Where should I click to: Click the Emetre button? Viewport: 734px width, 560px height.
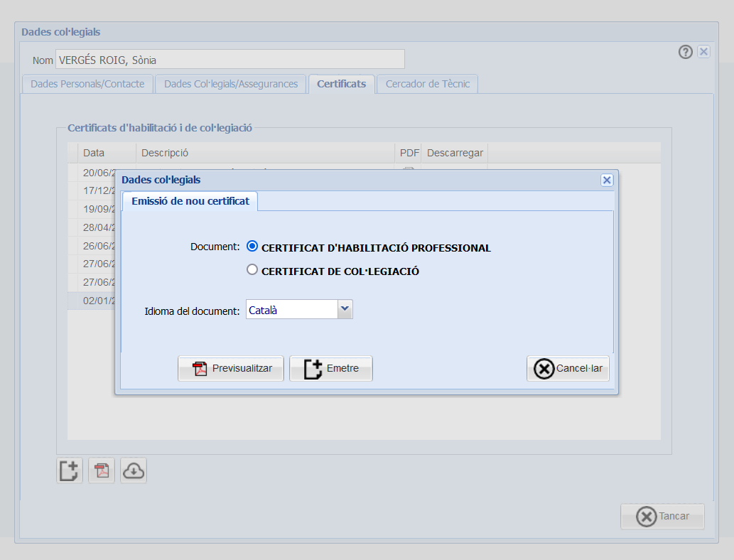click(x=331, y=369)
